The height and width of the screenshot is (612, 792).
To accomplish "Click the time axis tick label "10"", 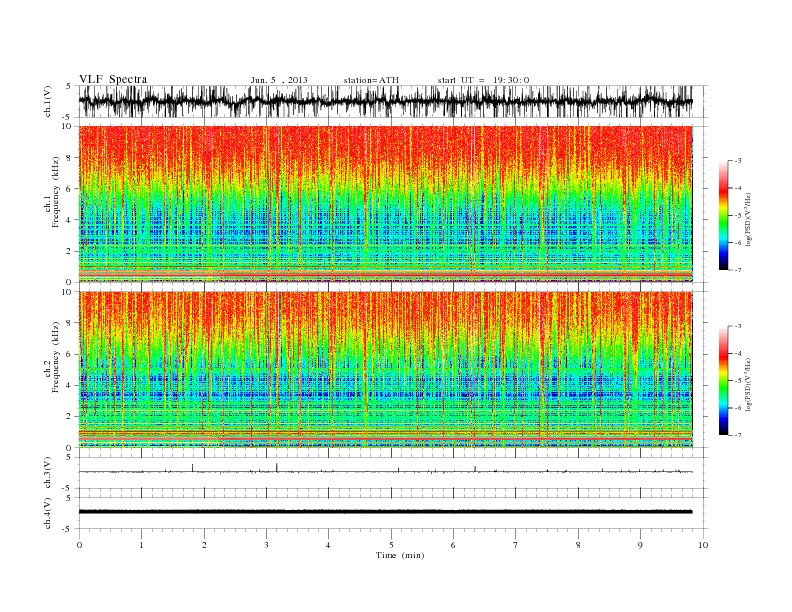I will tap(703, 545).
